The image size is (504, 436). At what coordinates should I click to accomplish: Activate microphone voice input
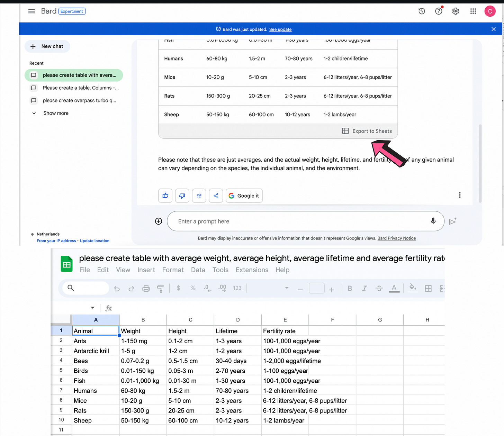click(x=433, y=221)
